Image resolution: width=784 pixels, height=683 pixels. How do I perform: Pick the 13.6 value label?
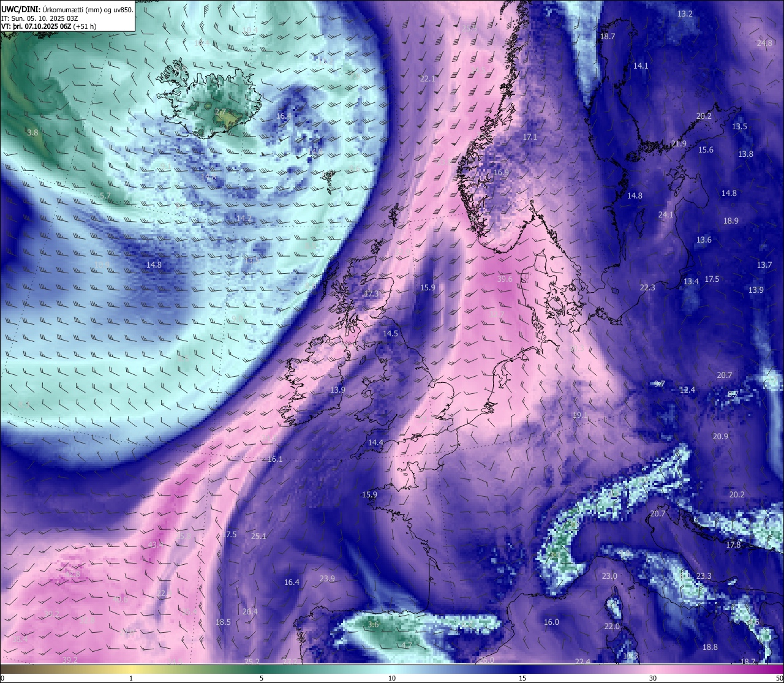(704, 240)
